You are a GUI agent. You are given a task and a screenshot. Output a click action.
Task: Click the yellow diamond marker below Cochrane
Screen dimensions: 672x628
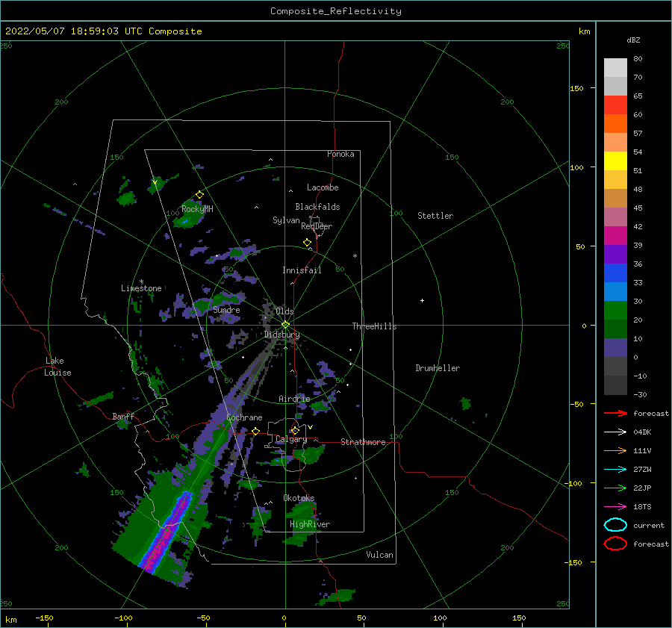coord(256,432)
